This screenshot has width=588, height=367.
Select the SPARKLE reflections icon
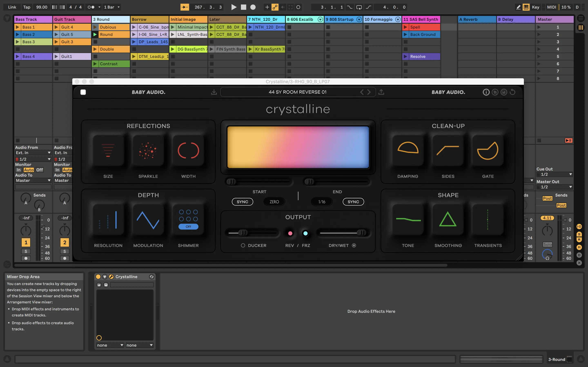148,150
